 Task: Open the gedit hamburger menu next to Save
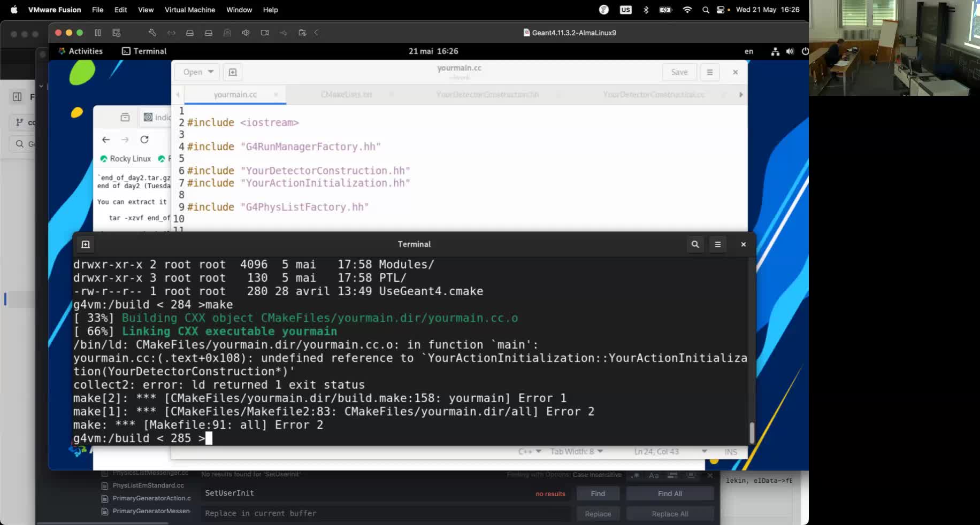click(x=709, y=72)
